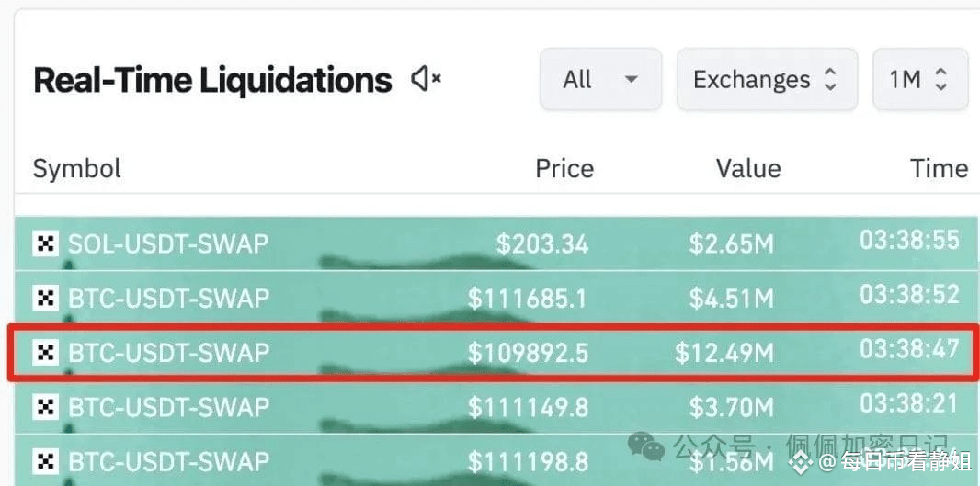Open the All filter dropdown

point(600,79)
